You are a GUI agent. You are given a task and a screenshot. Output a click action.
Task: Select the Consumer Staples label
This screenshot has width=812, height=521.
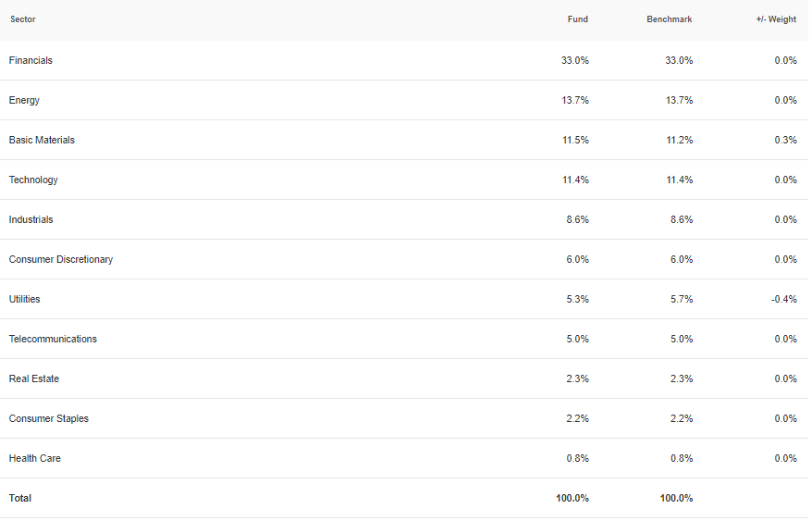49,418
